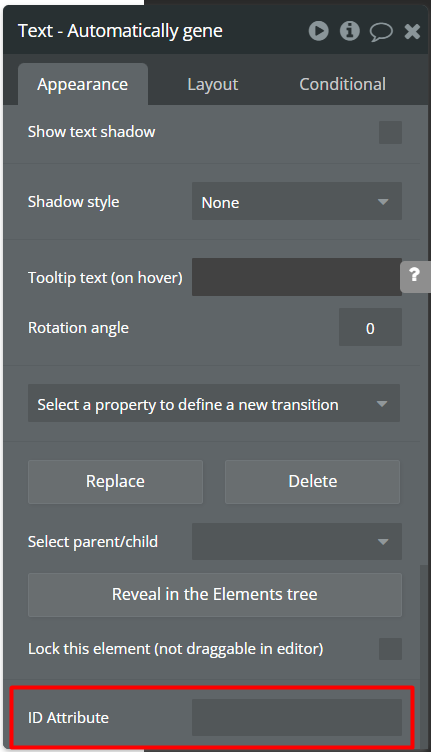431x752 pixels.
Task: Close the Text property editor panel
Action: point(412,32)
